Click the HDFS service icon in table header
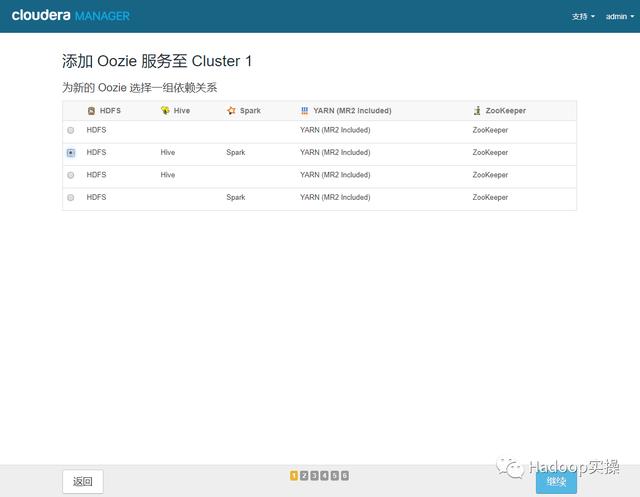 [91, 111]
